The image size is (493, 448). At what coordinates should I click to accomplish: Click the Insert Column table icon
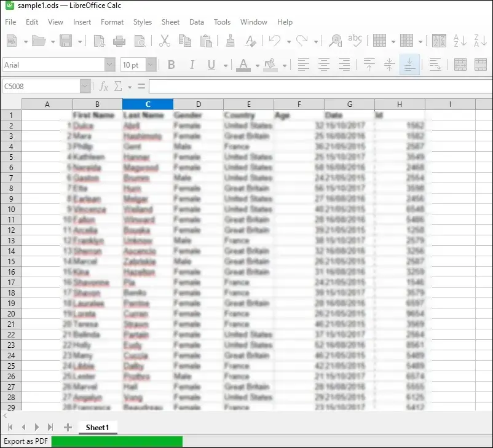pyautogui.click(x=406, y=41)
